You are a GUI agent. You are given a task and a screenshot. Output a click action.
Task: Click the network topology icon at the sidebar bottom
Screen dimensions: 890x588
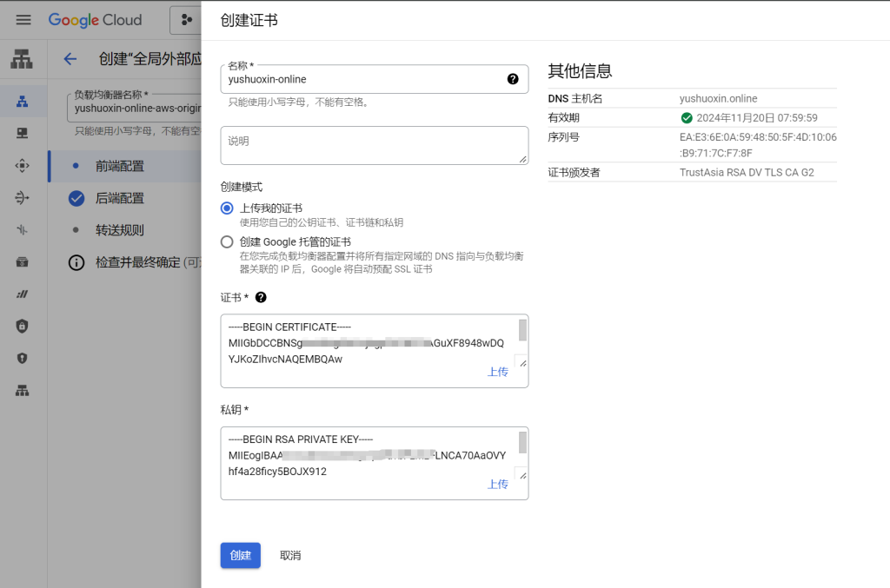(23, 390)
